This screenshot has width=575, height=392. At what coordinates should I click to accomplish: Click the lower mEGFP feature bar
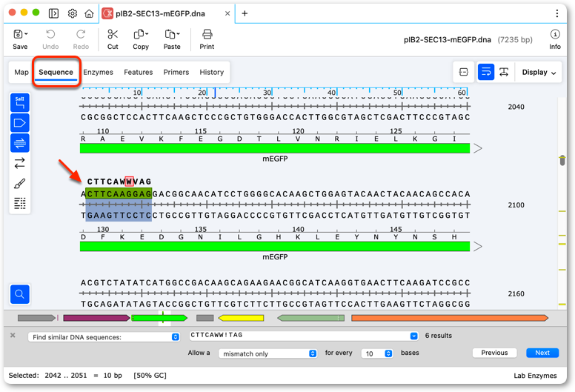tap(275, 247)
